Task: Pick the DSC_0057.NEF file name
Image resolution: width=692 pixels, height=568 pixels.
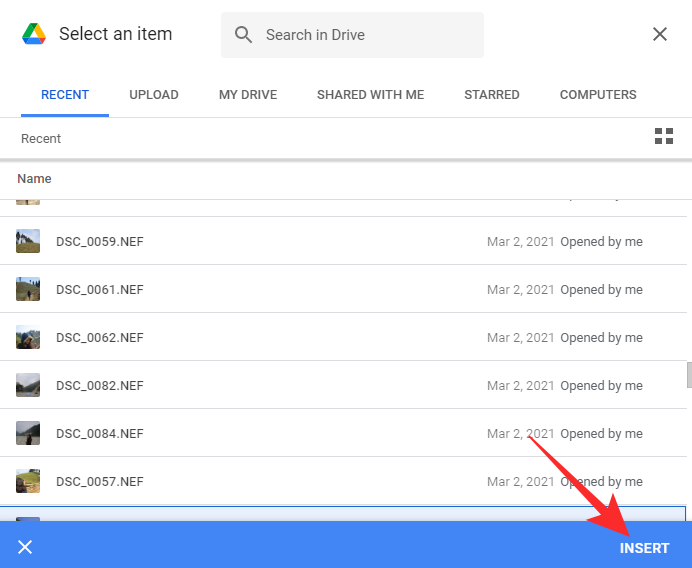Action: pos(100,481)
